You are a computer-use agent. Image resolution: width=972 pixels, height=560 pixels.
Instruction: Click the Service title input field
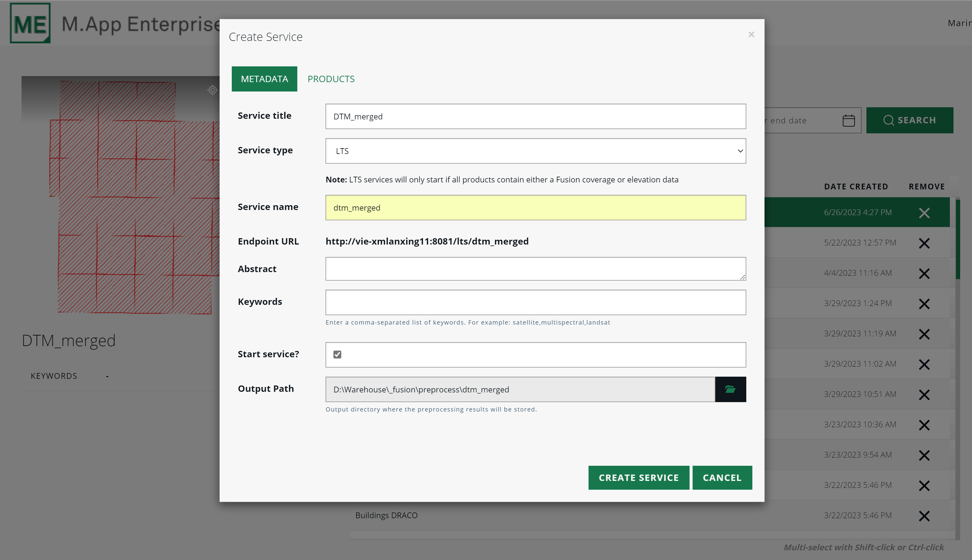click(x=535, y=116)
